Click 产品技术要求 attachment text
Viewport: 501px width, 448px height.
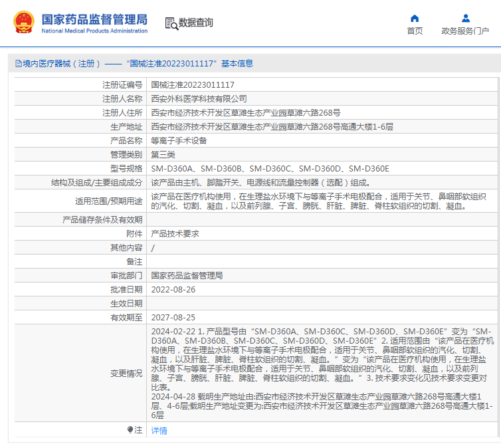tap(175, 233)
